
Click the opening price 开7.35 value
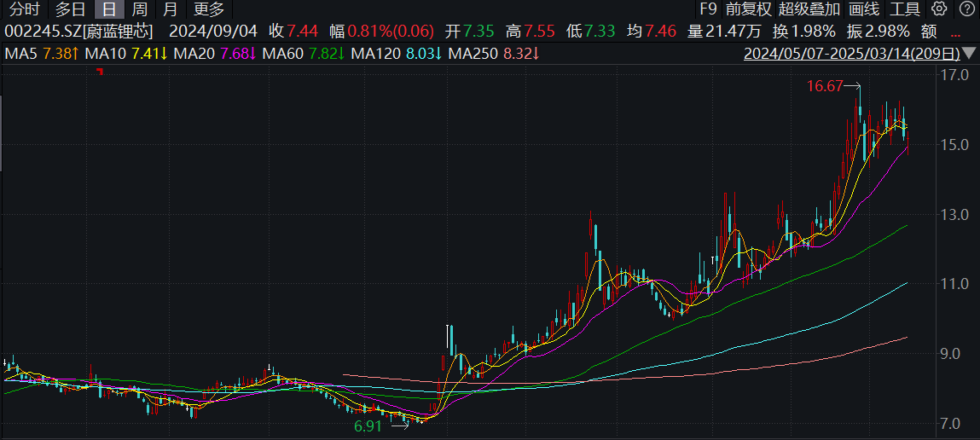click(x=470, y=31)
